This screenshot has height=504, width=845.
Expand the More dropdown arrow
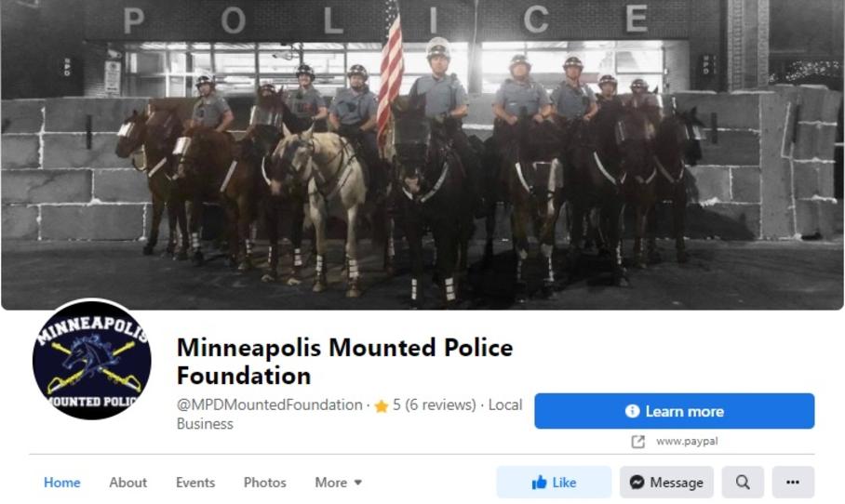[x=358, y=483]
